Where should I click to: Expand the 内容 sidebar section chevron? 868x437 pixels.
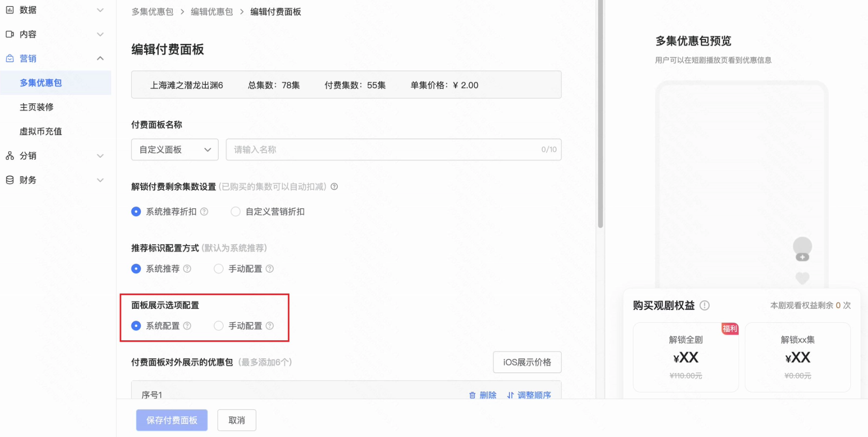(100, 34)
